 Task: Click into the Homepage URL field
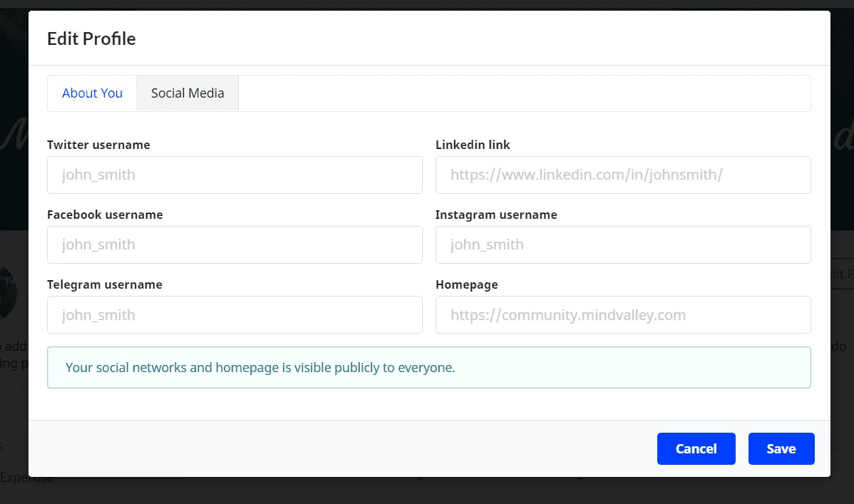(x=623, y=315)
